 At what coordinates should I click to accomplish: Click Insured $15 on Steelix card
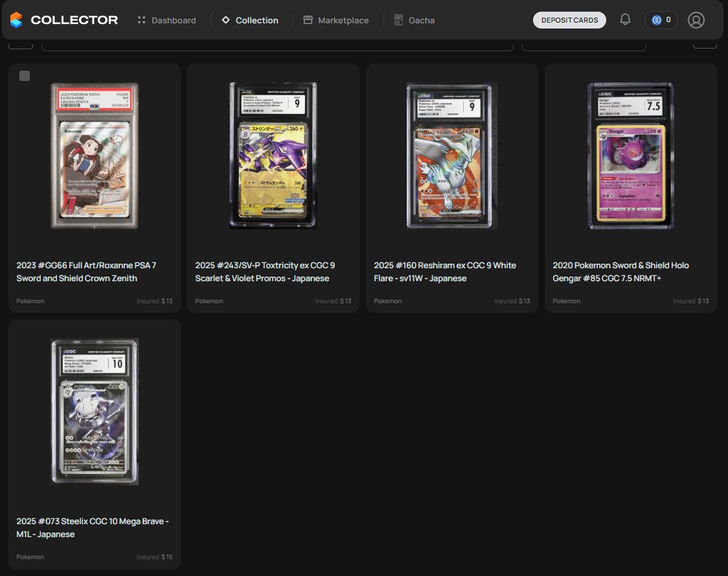pos(155,557)
